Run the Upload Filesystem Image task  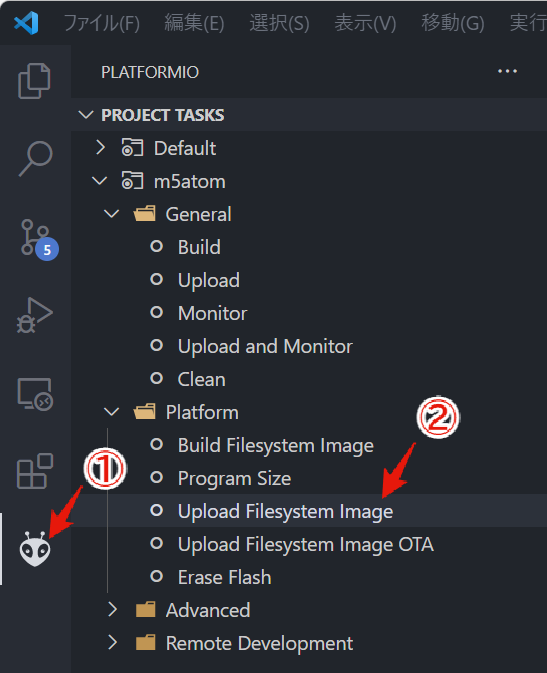click(285, 511)
